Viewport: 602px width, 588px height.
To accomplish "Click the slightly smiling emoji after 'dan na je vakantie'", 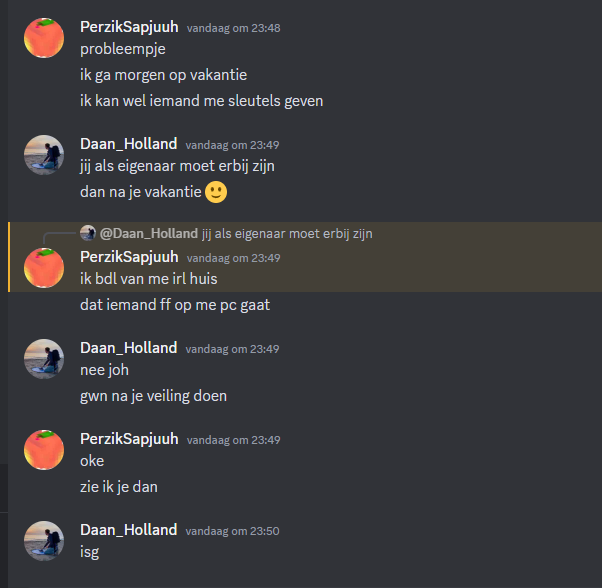I will 216,192.
